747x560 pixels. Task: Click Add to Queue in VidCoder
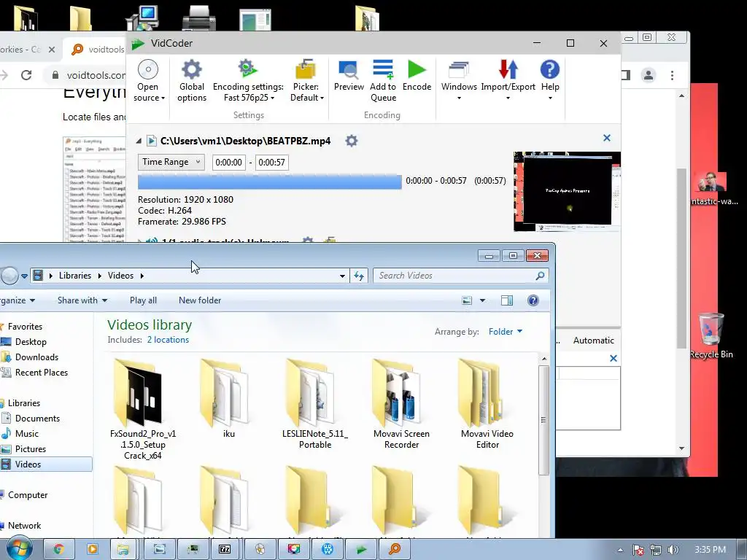click(x=383, y=80)
